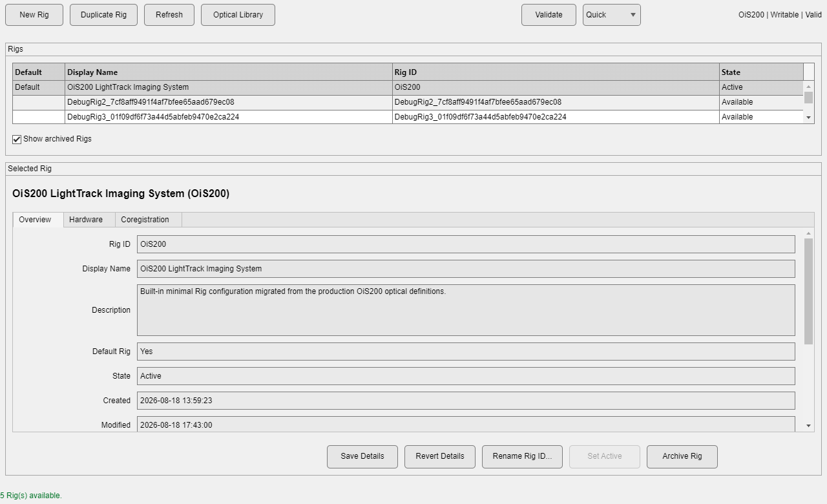Screen dimensions: 827x504
Task: Save Details for the selected rig
Action: tap(362, 456)
